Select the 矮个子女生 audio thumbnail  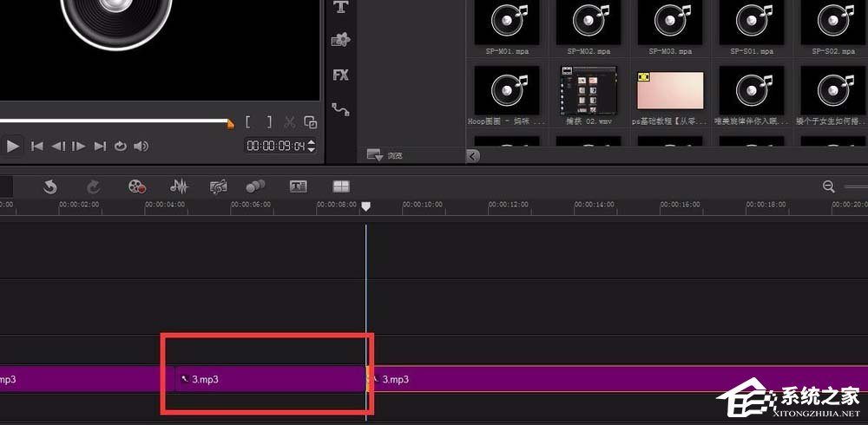coord(833,90)
